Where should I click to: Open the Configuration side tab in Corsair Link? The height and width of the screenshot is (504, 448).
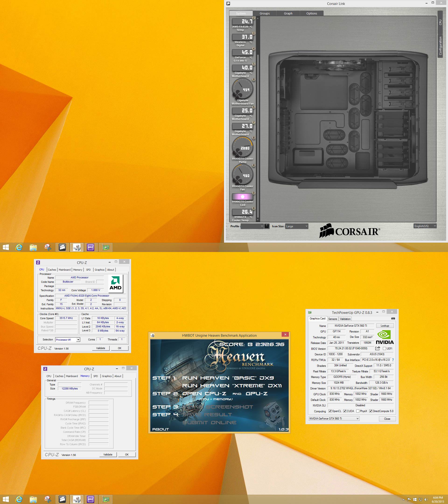tap(440, 46)
